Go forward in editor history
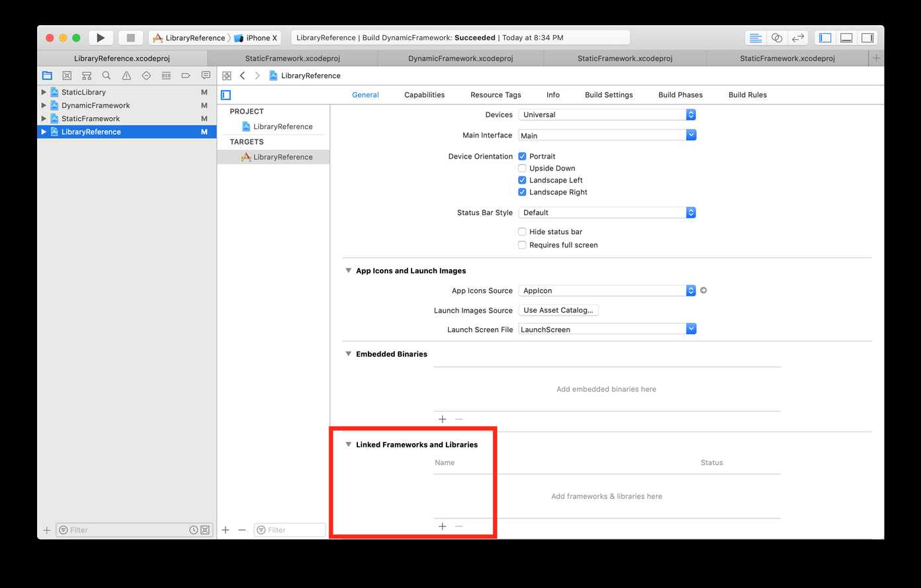This screenshot has height=588, width=921. click(x=257, y=75)
